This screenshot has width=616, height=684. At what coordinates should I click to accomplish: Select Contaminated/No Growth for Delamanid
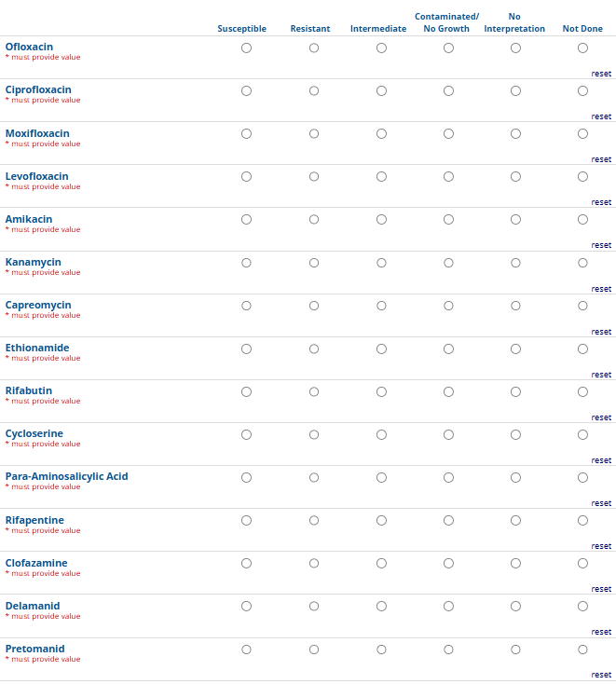click(x=448, y=606)
